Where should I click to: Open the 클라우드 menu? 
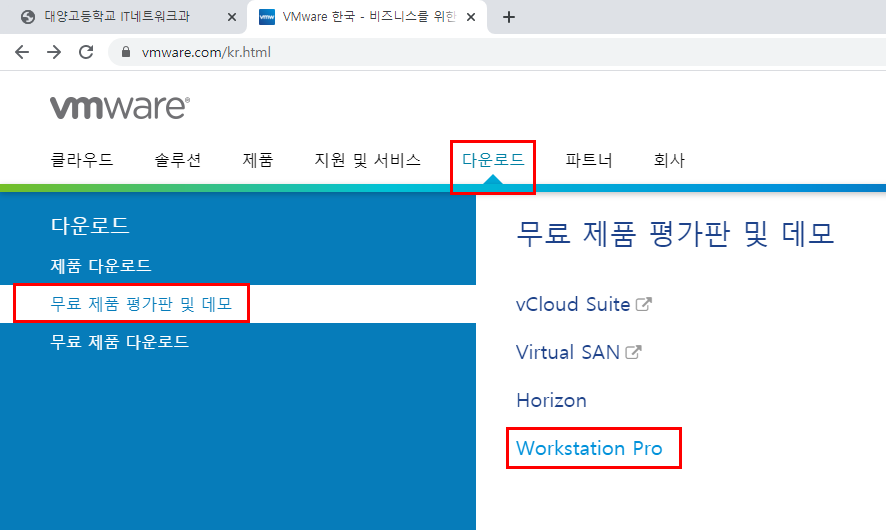82,160
